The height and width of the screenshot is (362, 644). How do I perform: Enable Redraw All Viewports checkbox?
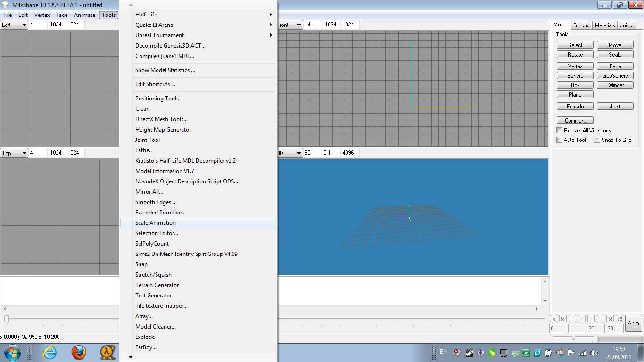pos(560,131)
